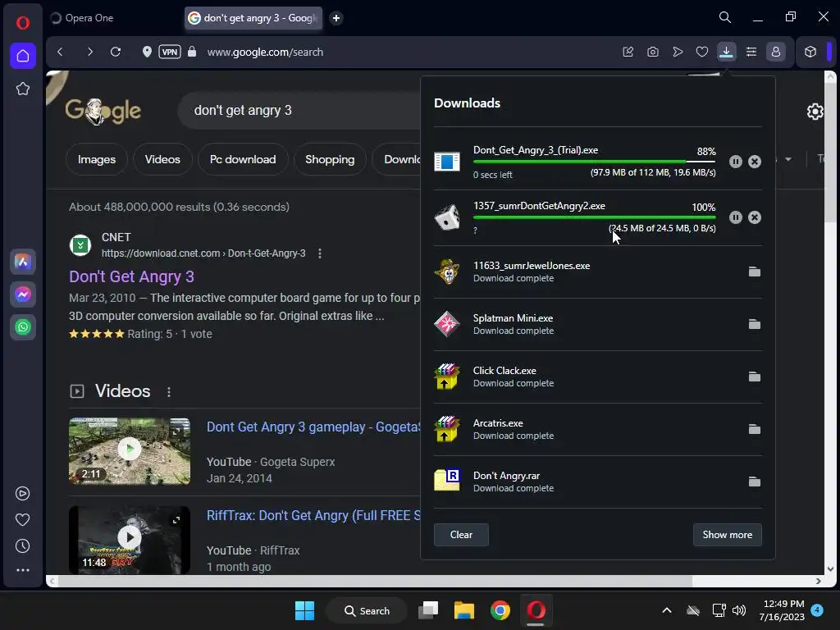The width and height of the screenshot is (840, 630).
Task: Clear the downloads list
Action: coord(461,535)
